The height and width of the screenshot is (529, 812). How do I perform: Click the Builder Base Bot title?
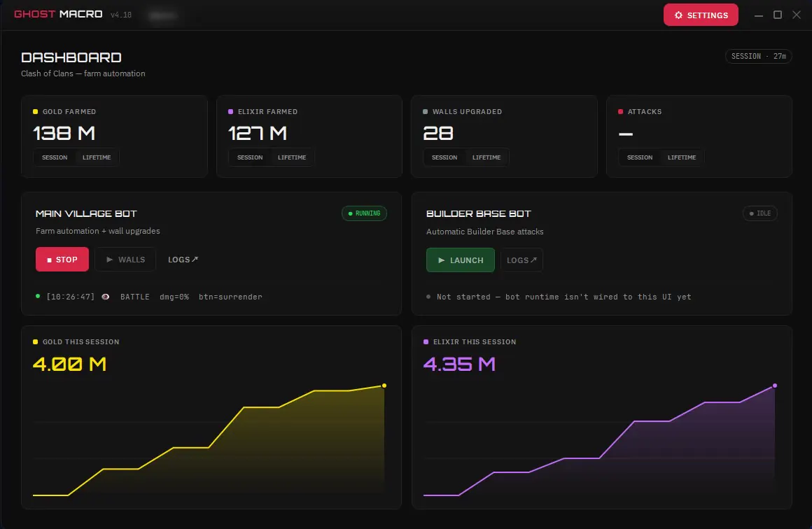(x=479, y=213)
